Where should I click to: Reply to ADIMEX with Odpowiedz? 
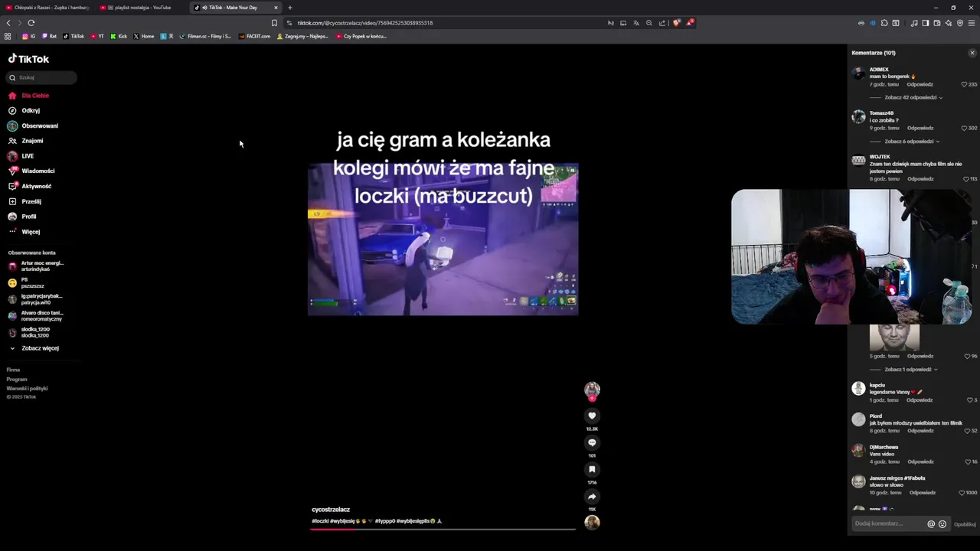click(x=920, y=84)
